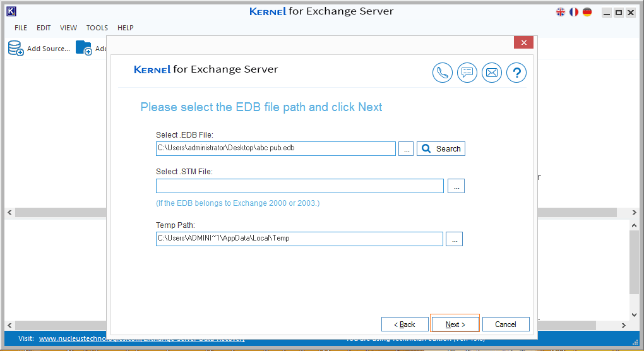The image size is (644, 351).
Task: Close the wizard dialog with red X
Action: 523,42
